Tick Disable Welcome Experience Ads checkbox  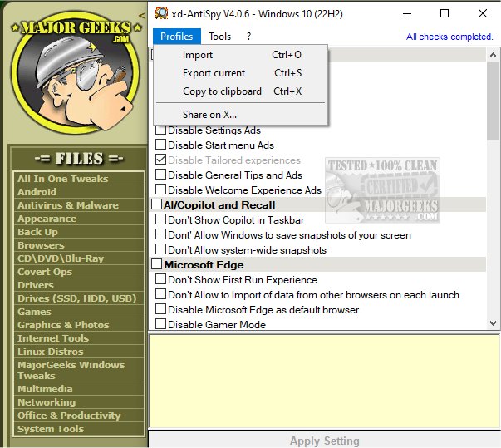(160, 190)
